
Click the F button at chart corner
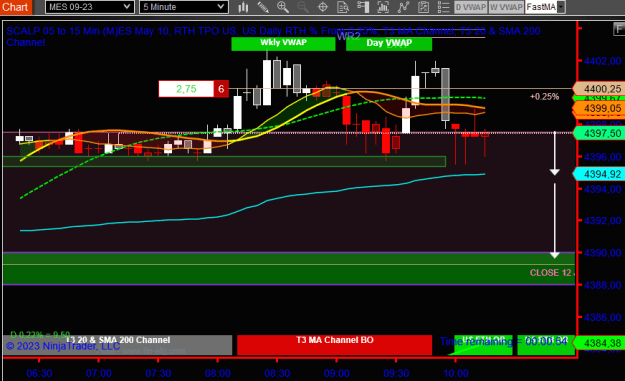coord(619,29)
